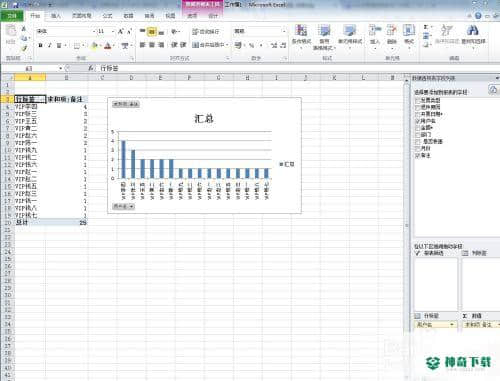Open the green 文件 tab
500x381 pixels.
(12, 16)
